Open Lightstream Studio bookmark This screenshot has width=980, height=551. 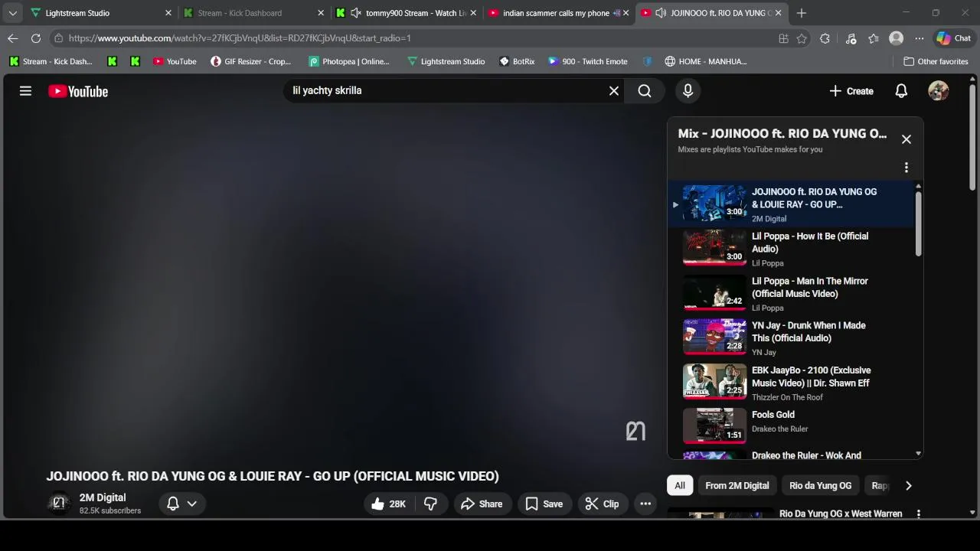446,61
